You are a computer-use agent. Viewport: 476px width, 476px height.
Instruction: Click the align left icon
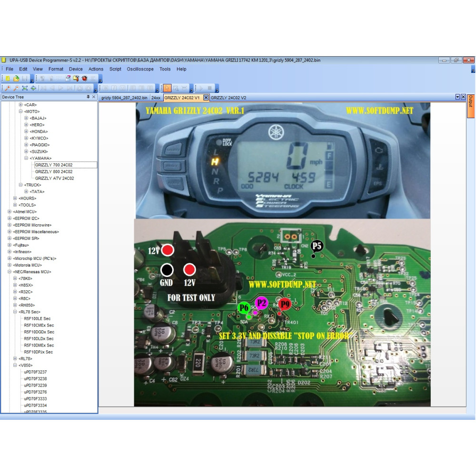tap(133, 88)
